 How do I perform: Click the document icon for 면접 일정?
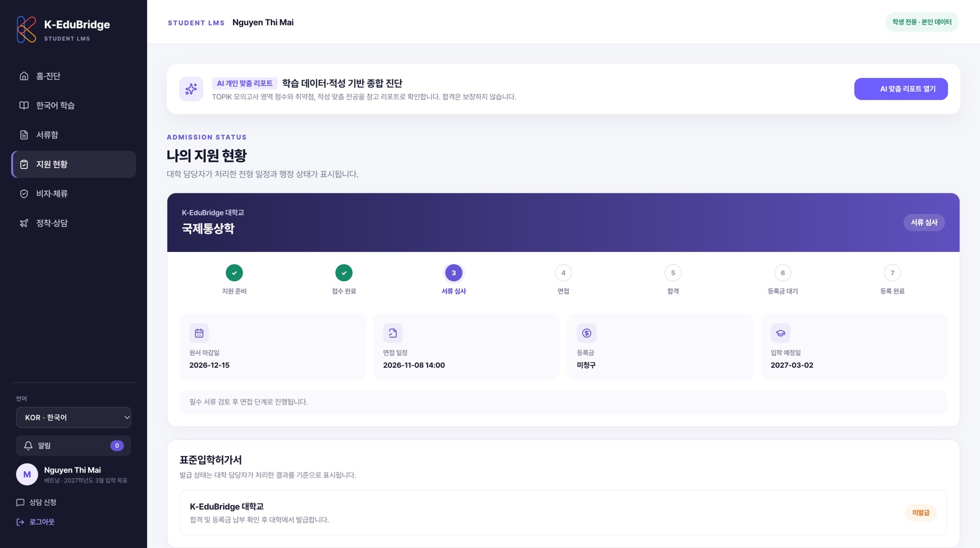(x=393, y=333)
